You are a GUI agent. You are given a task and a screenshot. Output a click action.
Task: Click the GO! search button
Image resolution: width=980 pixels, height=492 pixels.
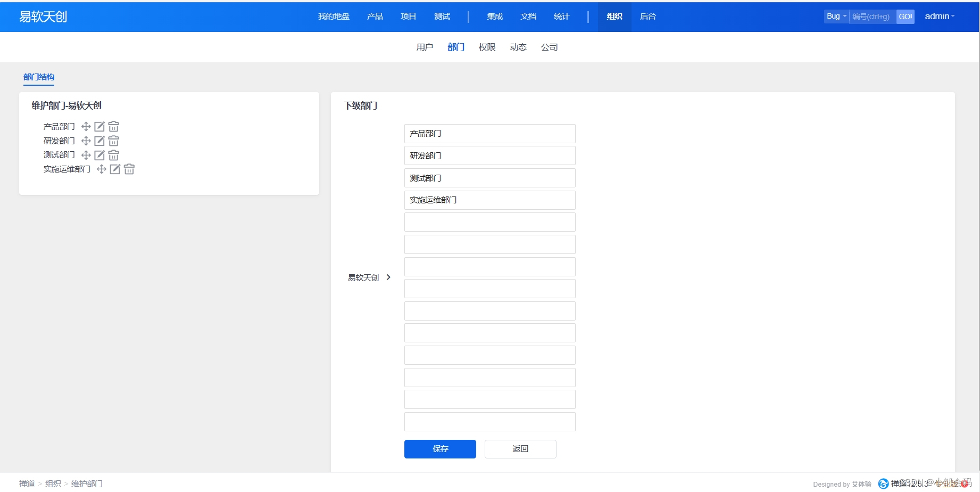click(905, 17)
